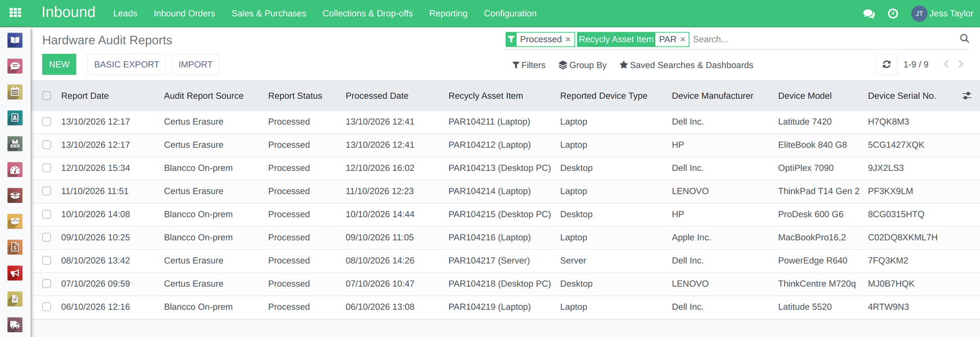Open the apps grid menu

(x=15, y=13)
